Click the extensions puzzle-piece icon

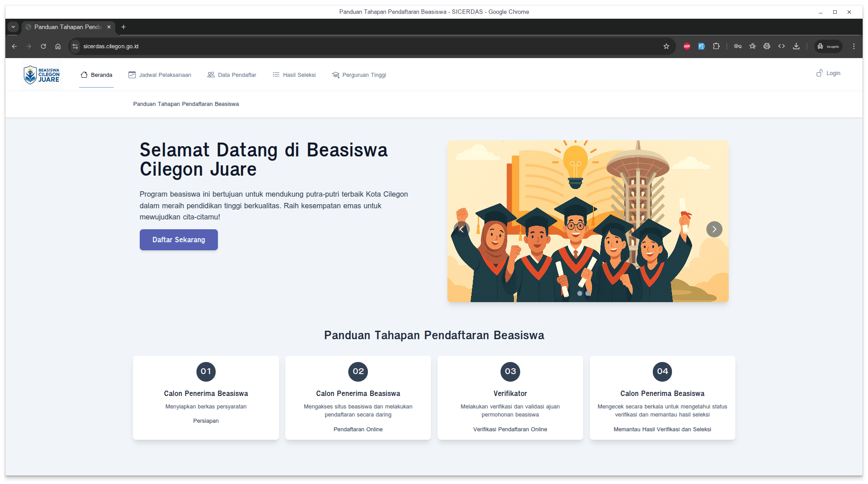tap(716, 46)
